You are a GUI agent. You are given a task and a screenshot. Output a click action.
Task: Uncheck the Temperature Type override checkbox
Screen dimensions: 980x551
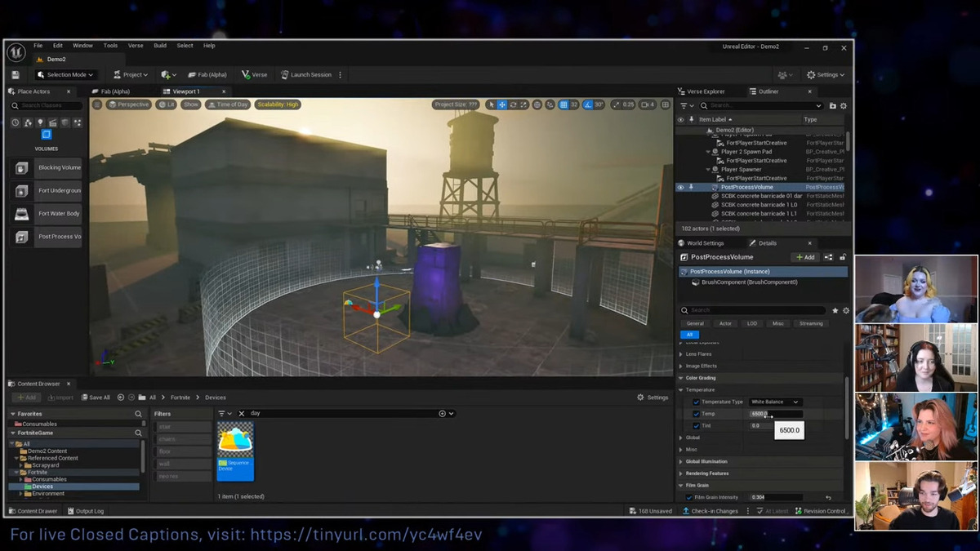[696, 402]
